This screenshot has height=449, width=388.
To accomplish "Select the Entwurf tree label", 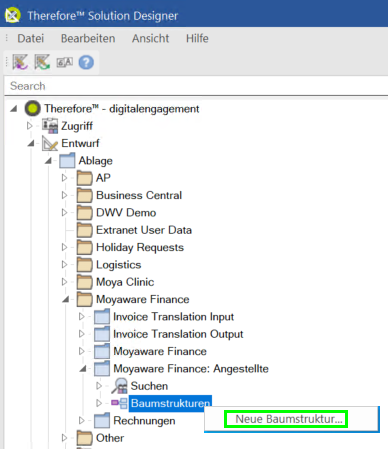I will pos(80,143).
